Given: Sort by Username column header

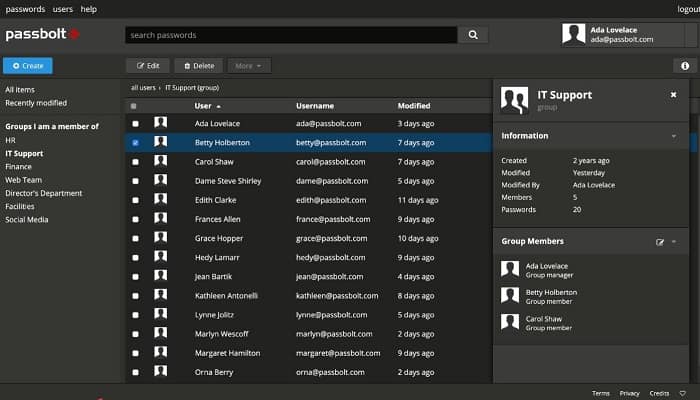Looking at the screenshot, I should [x=315, y=106].
